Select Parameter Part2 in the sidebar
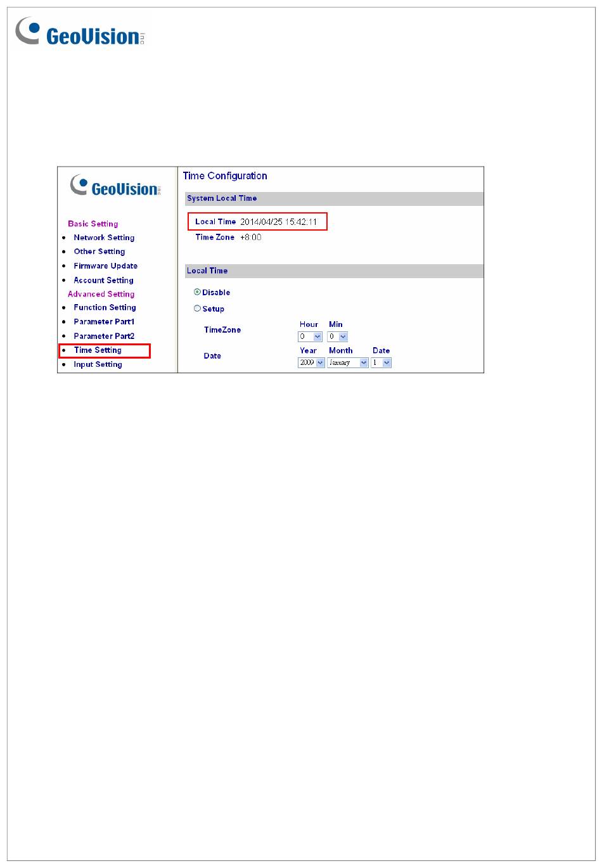The image size is (602, 868). coord(104,336)
